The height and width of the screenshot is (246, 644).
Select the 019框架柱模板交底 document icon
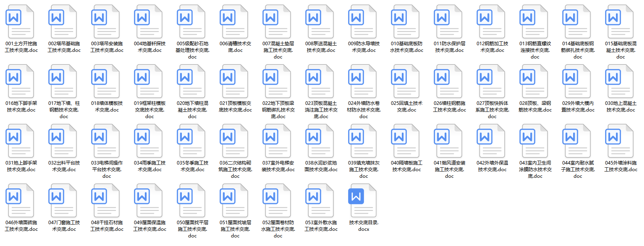[x=148, y=81]
